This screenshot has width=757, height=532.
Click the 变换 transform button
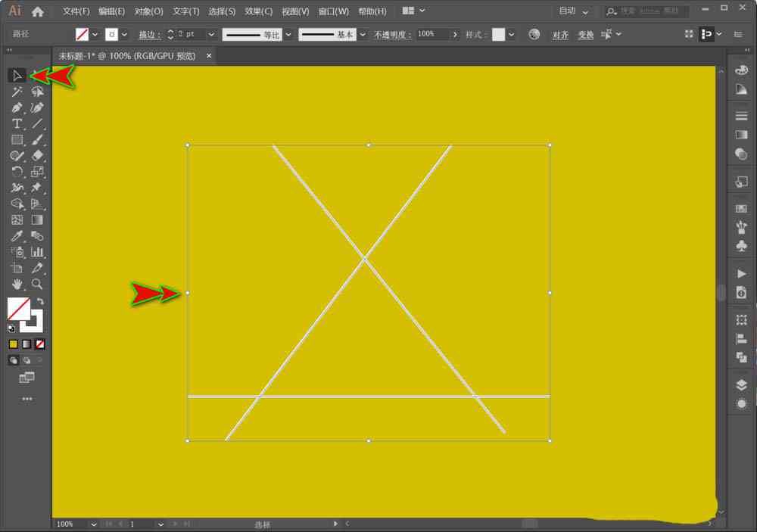586,35
